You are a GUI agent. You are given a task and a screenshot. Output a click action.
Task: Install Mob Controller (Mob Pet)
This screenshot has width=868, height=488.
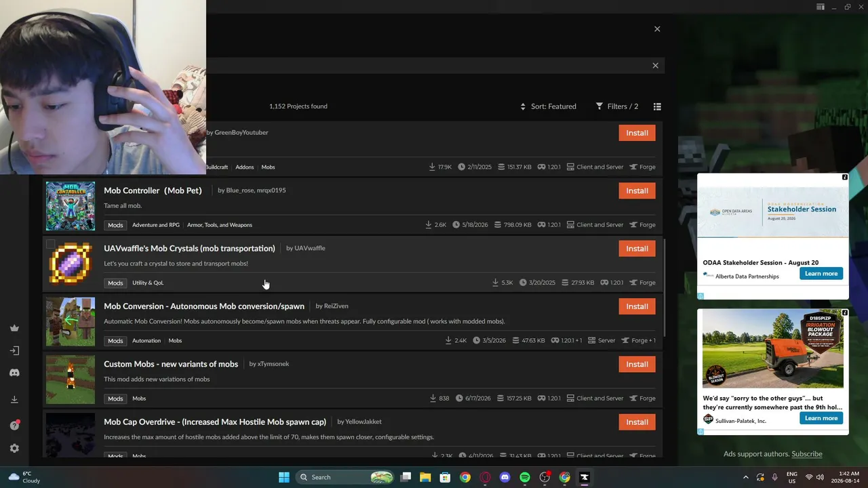[x=637, y=190]
